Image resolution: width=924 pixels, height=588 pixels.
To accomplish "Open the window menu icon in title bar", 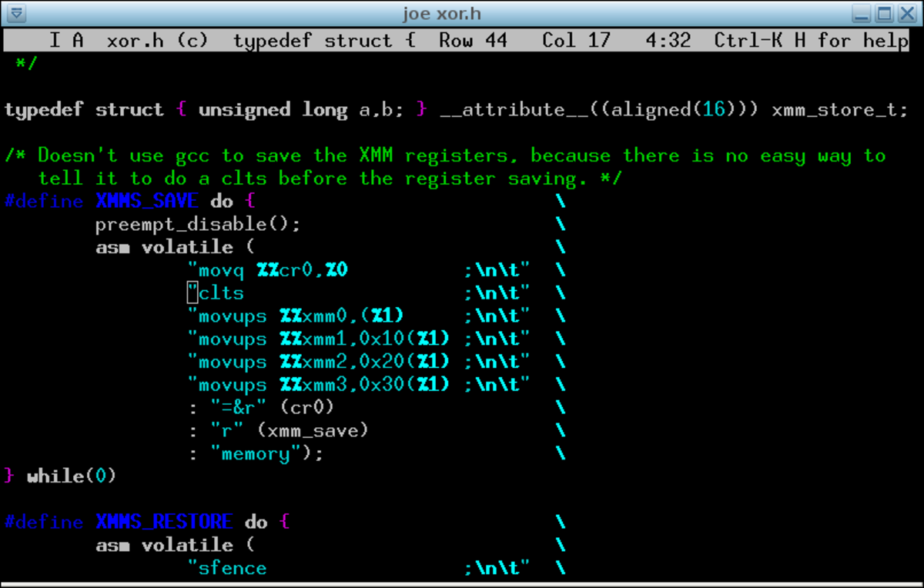I will [16, 13].
